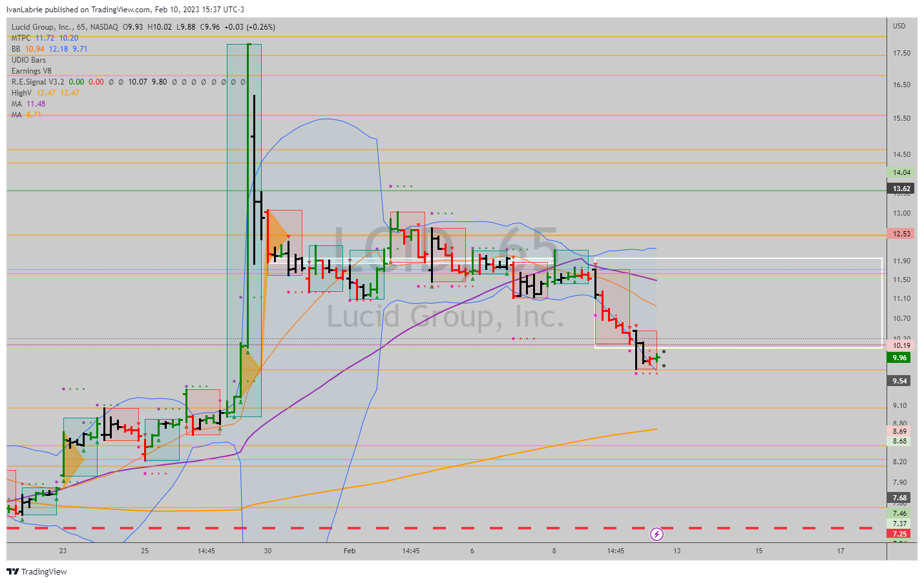Click the 8.20 price scale value
Image resolution: width=924 pixels, height=583 pixels.
[899, 462]
